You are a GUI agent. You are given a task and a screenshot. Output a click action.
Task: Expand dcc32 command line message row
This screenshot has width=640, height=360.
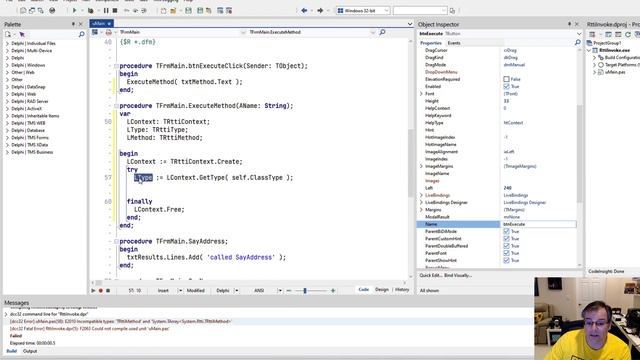(6, 314)
